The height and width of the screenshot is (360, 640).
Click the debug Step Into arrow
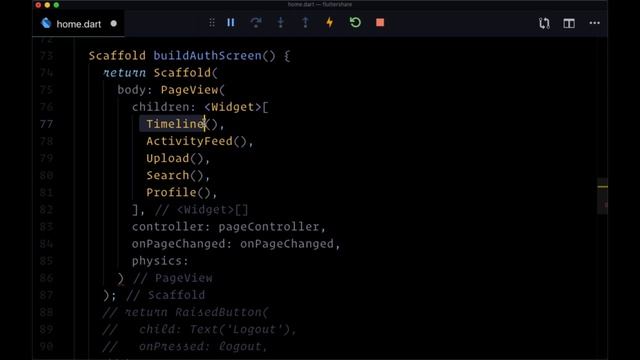(x=280, y=23)
